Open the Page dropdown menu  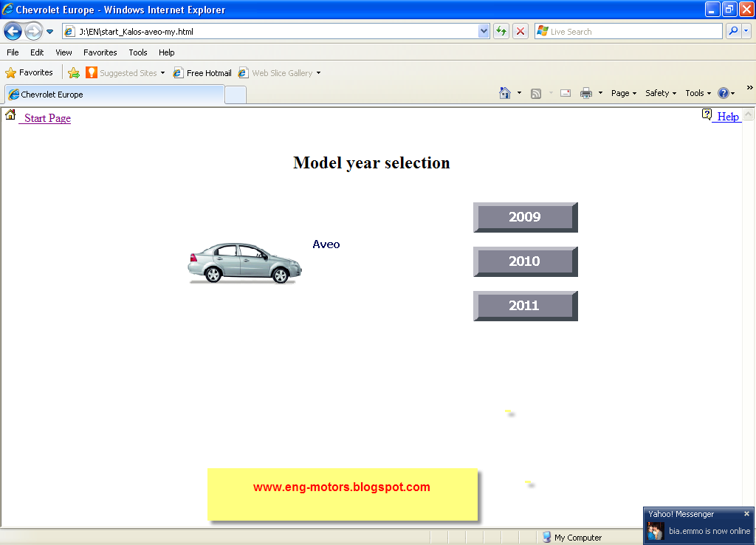tap(624, 93)
